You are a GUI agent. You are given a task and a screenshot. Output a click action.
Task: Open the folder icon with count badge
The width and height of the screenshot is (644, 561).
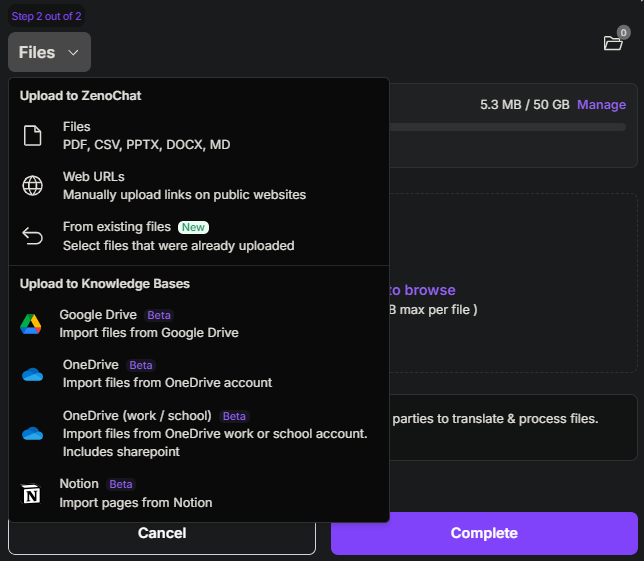coord(613,43)
